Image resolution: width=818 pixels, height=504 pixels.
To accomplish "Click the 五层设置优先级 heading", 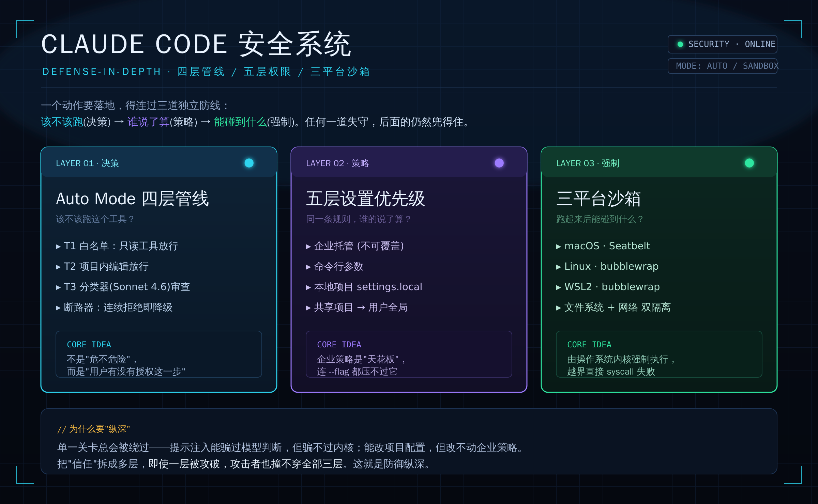I will pos(365,199).
